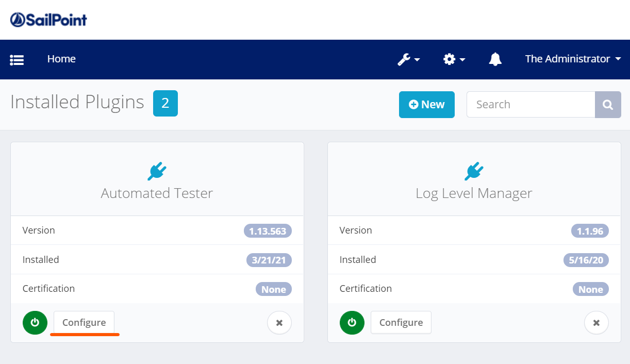The image size is (630, 364).
Task: Select the Automated Tester title
Action: click(157, 193)
